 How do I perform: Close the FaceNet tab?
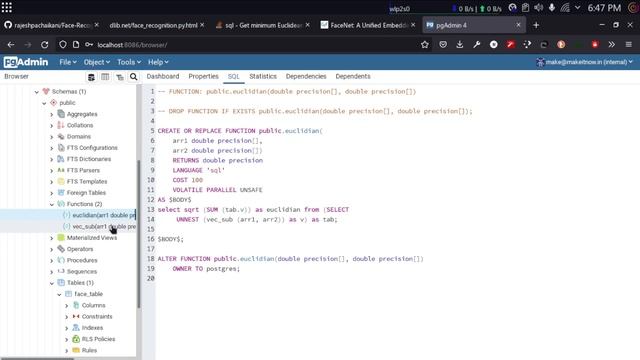tap(413, 25)
